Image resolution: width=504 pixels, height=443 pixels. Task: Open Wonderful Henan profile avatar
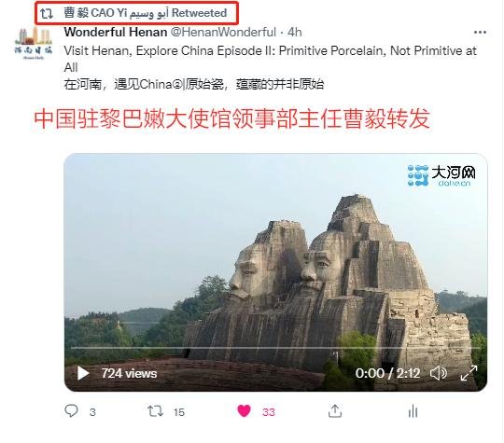[x=34, y=44]
